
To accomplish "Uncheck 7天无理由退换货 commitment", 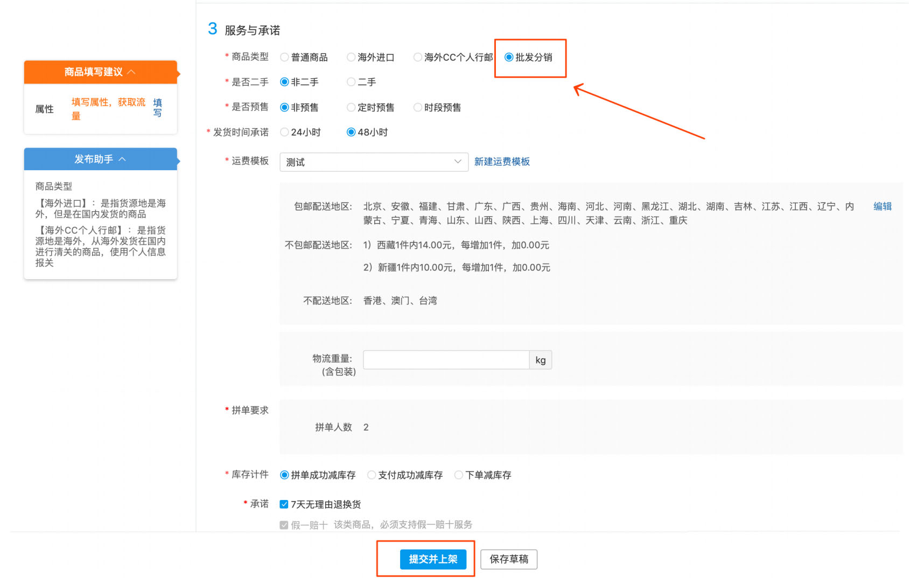I will pos(284,504).
